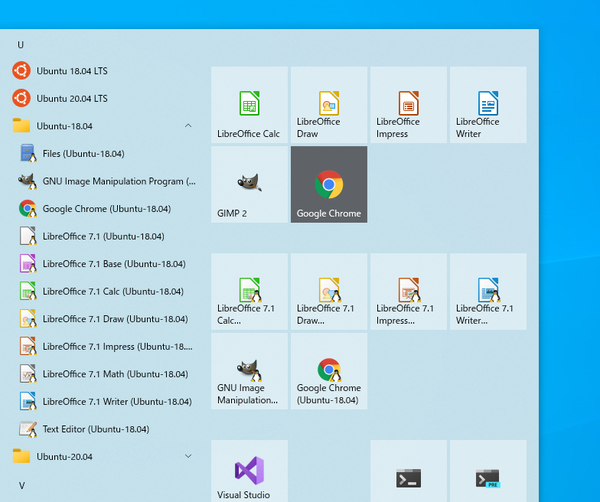Open Text Editor (Ubuntu-18.04) list entry
Image resolution: width=600 pixels, height=502 pixels.
[95, 429]
